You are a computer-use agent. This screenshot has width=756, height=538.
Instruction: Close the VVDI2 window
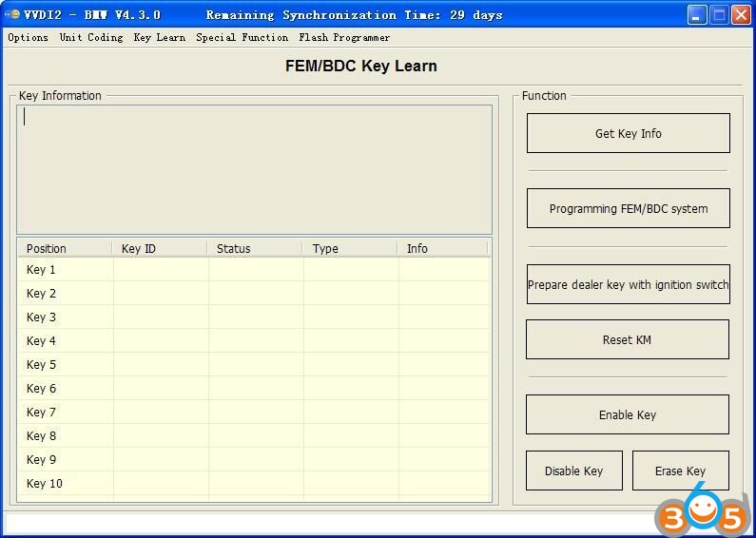(741, 15)
